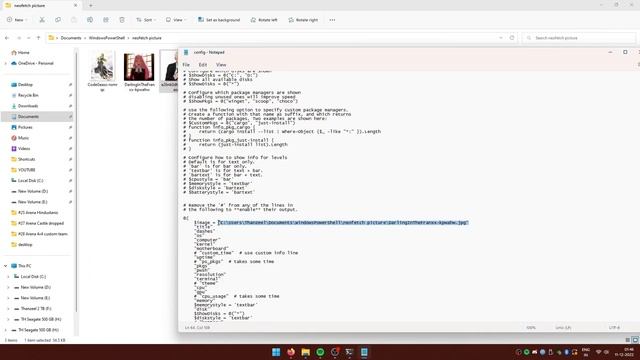Go up one folder with the up arrow
Image resolution: width=640 pixels, height=360 pixels.
click(38, 38)
